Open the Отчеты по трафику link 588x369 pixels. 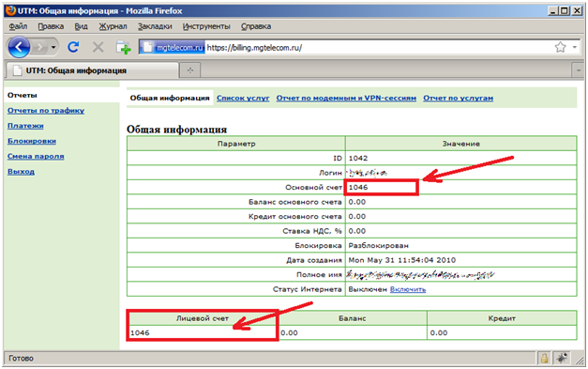click(46, 111)
